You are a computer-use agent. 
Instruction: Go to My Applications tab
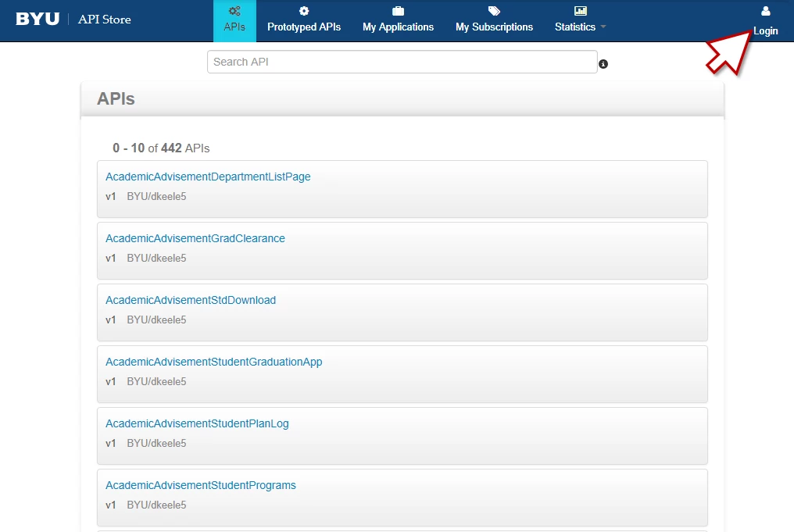pos(398,27)
